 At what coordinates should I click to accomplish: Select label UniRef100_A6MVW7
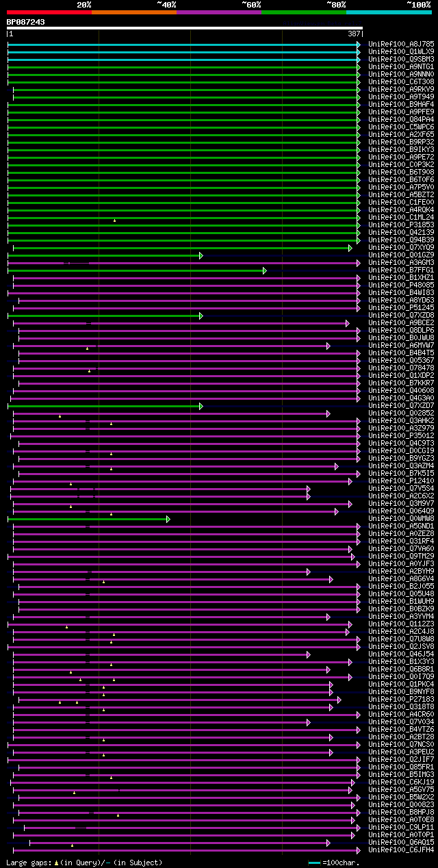[401, 345]
